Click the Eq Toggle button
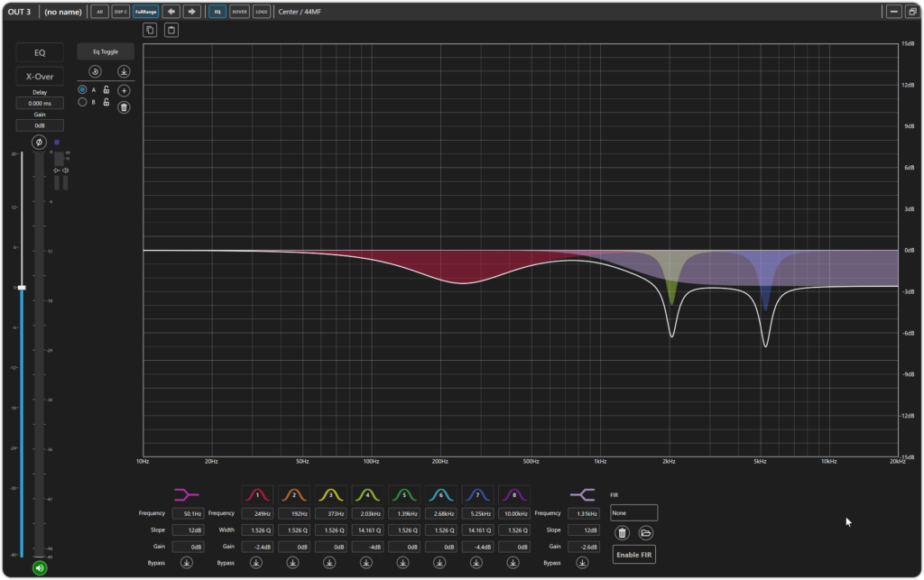 pos(106,51)
